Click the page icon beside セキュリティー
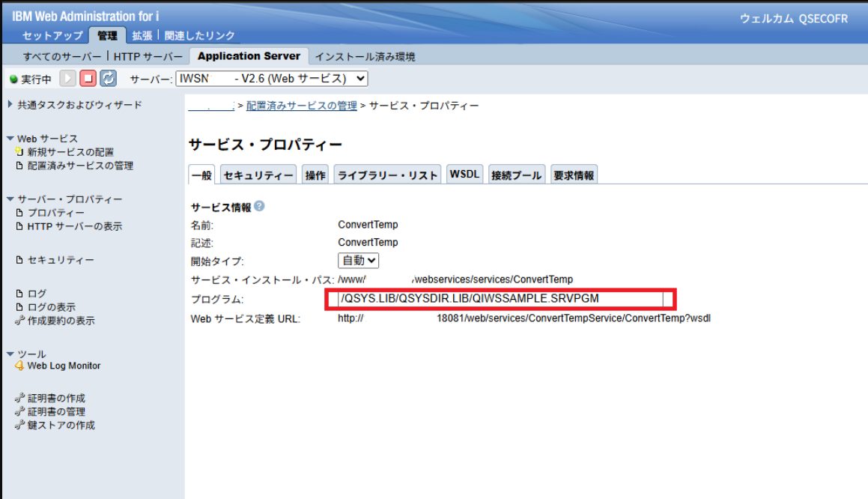This screenshot has width=868, height=499. [19, 259]
